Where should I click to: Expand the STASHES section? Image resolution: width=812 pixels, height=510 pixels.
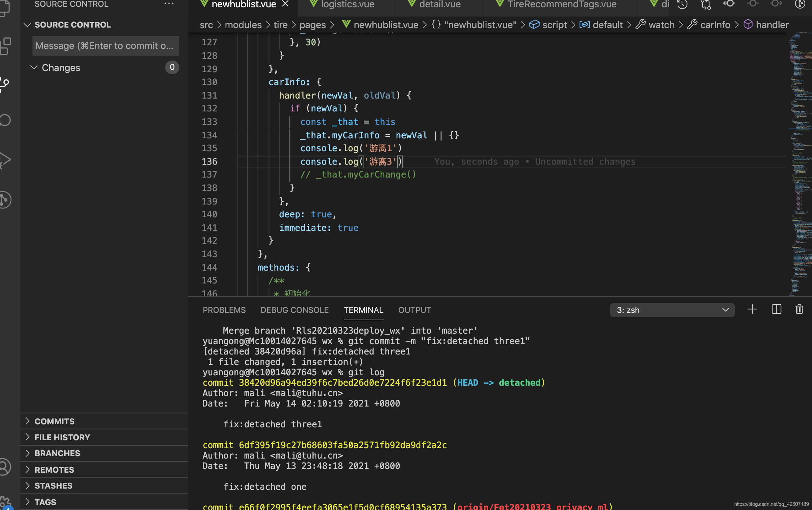[53, 486]
